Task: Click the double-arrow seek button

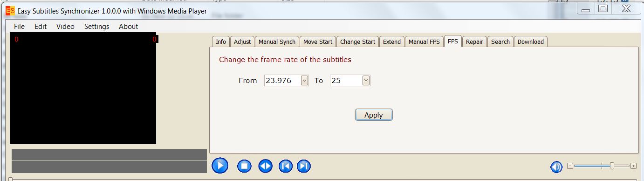Action: pyautogui.click(x=265, y=166)
